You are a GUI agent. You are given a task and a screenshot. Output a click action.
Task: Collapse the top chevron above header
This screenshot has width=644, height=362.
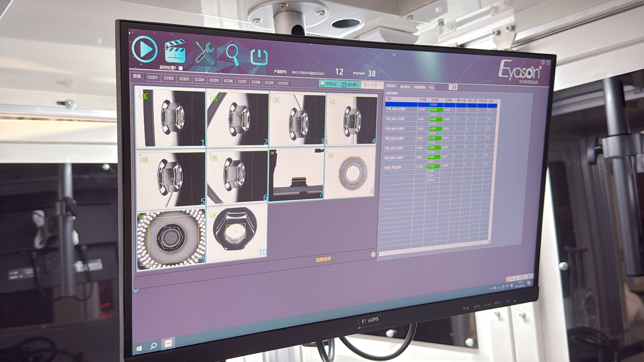tap(394, 54)
